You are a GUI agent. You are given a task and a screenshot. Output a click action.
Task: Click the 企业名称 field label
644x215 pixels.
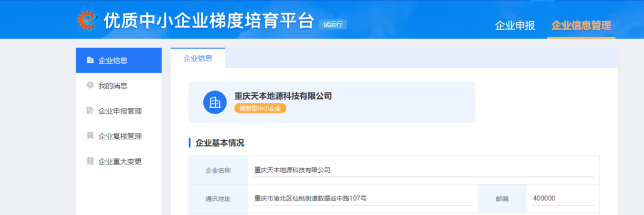pos(218,170)
